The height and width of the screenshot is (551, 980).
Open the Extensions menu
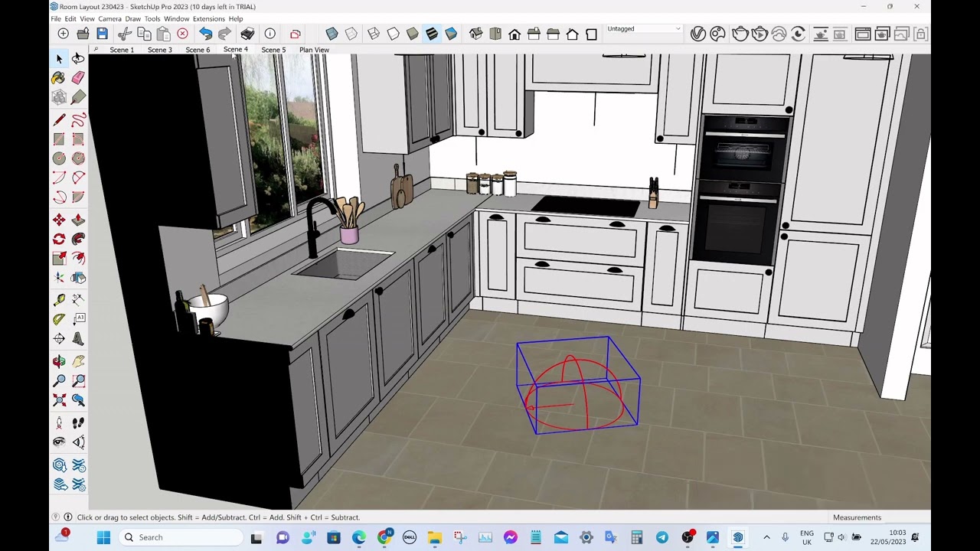209,19
